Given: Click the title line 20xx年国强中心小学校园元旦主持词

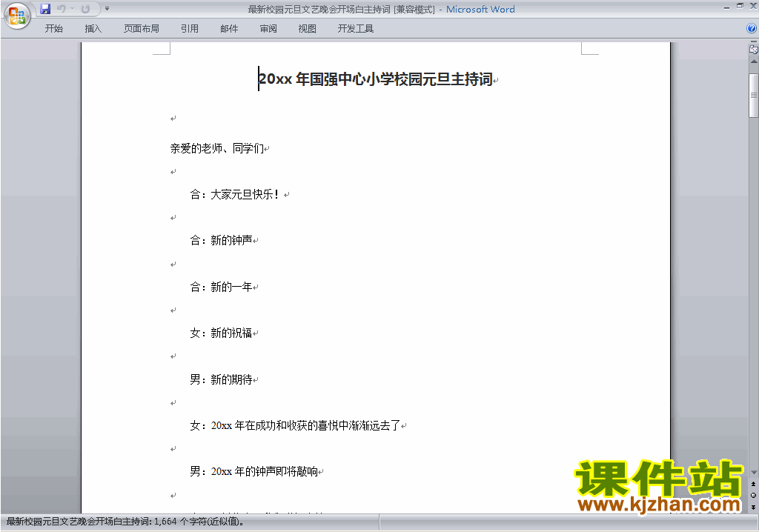Looking at the screenshot, I should click(x=376, y=79).
